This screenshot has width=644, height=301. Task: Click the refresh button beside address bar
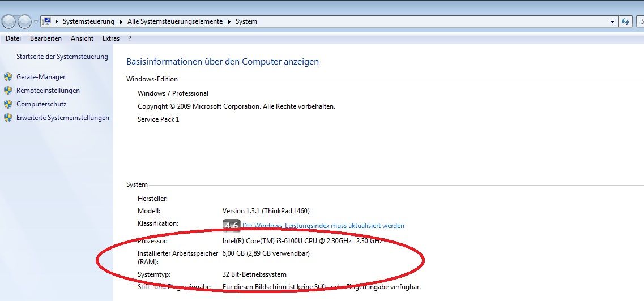coord(625,21)
